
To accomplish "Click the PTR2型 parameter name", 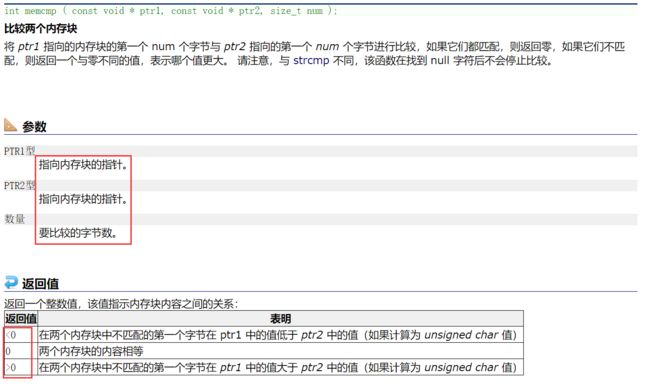I will pos(19,185).
